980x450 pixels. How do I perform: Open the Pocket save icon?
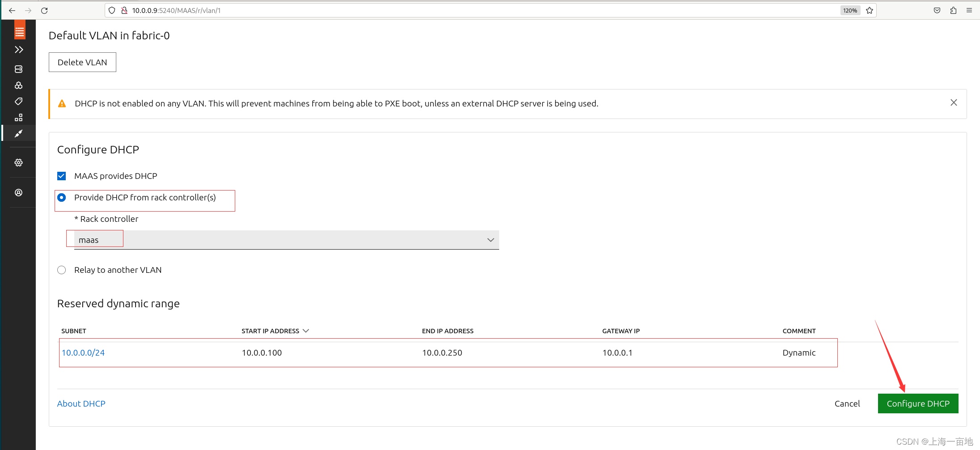937,10
